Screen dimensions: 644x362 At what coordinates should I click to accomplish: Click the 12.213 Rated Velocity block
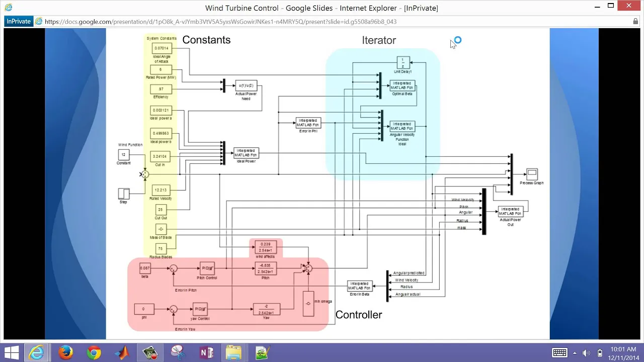pyautogui.click(x=161, y=190)
